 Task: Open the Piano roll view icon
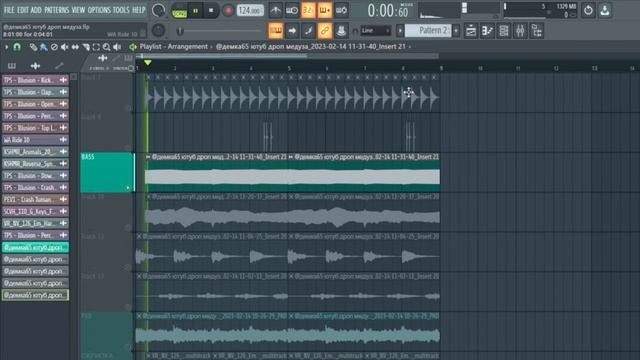point(487,31)
